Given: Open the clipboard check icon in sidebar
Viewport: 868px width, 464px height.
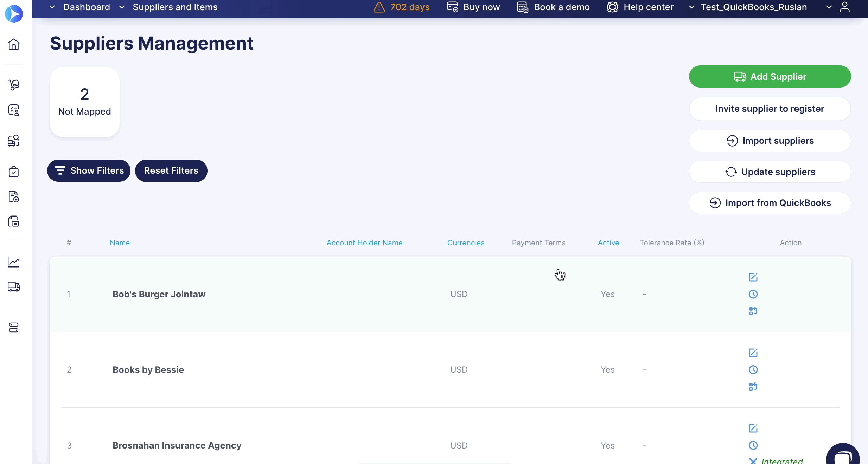Looking at the screenshot, I should pos(14,172).
